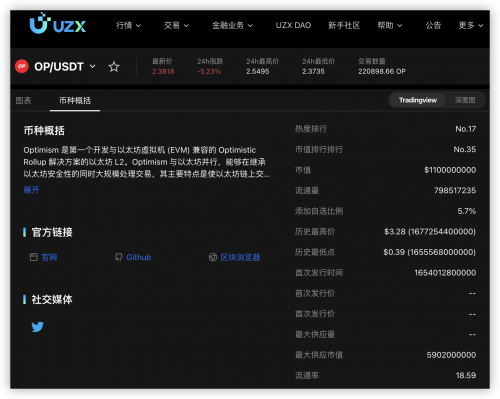Open the Twitter social media icon
The width and height of the screenshot is (500, 399).
tap(38, 327)
